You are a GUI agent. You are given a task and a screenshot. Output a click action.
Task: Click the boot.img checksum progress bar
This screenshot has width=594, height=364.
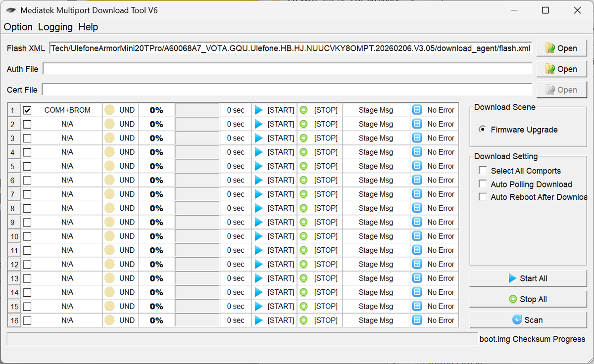(x=243, y=339)
